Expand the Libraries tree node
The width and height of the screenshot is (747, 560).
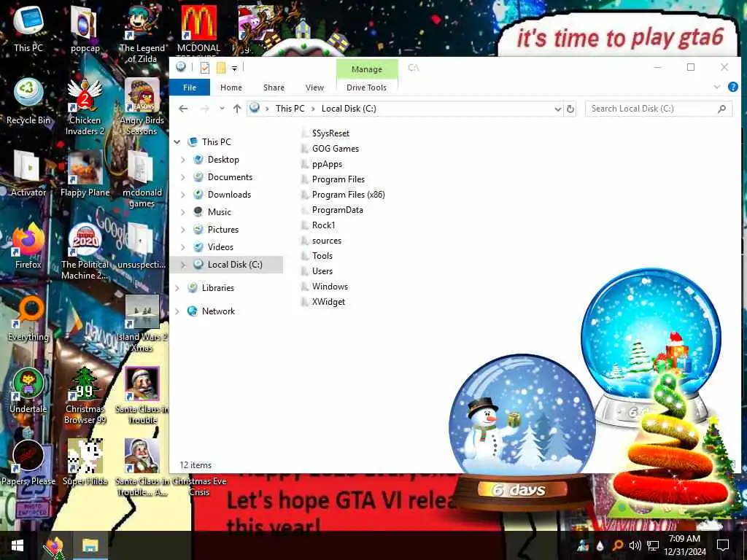pos(177,288)
